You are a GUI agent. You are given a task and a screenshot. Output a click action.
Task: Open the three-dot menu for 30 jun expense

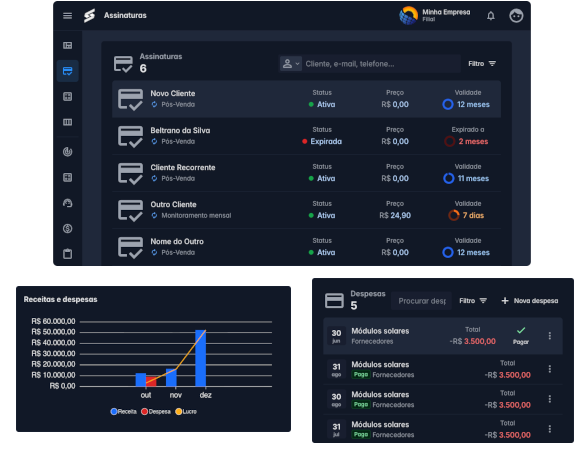click(x=549, y=336)
